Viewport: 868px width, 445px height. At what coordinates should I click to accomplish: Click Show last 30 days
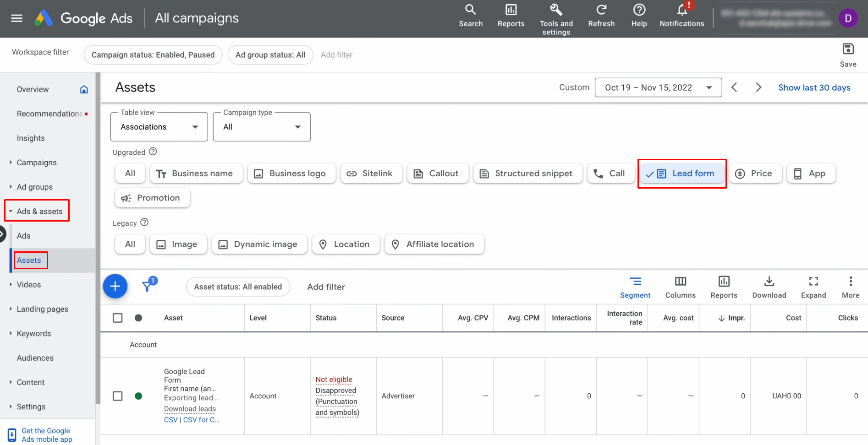click(814, 87)
